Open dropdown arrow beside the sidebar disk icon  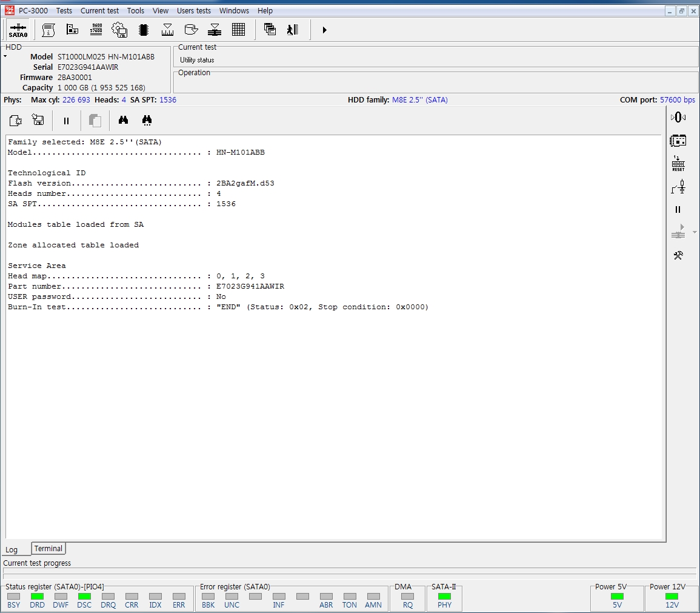695,233
